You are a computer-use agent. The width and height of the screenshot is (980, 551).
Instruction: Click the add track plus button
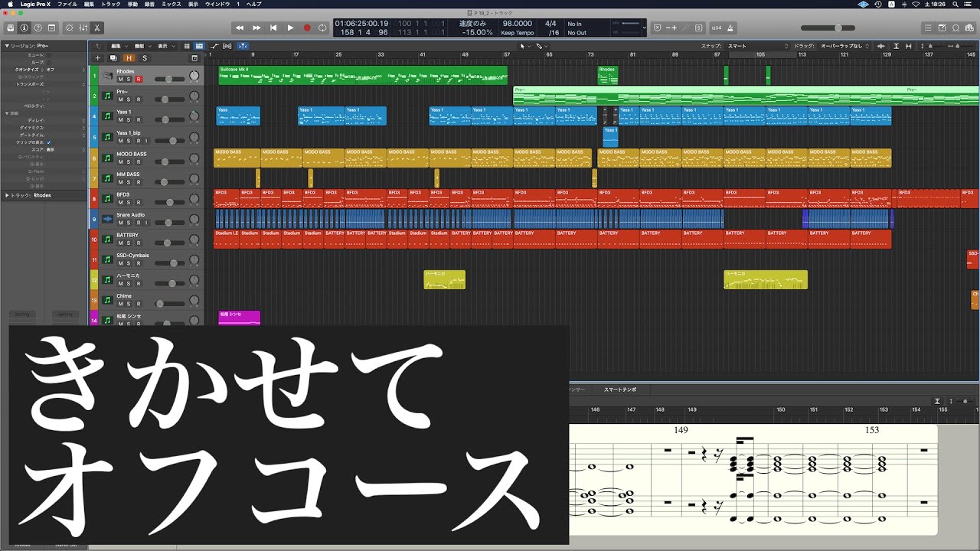[97, 58]
